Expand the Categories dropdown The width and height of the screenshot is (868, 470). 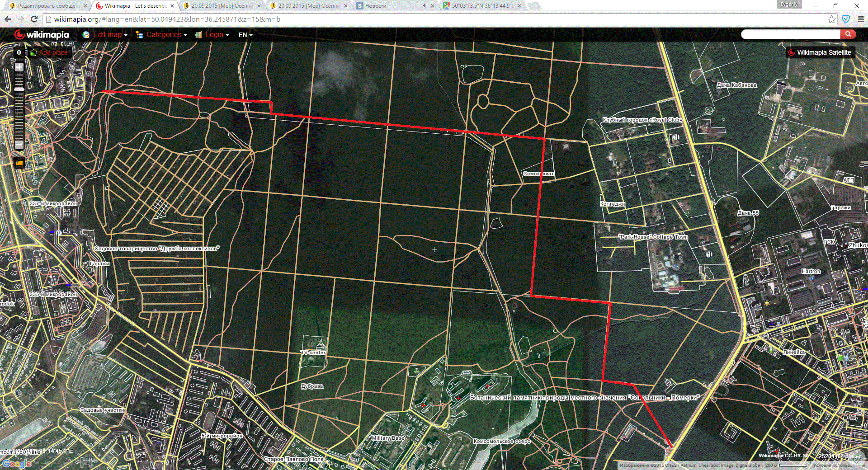coord(161,35)
